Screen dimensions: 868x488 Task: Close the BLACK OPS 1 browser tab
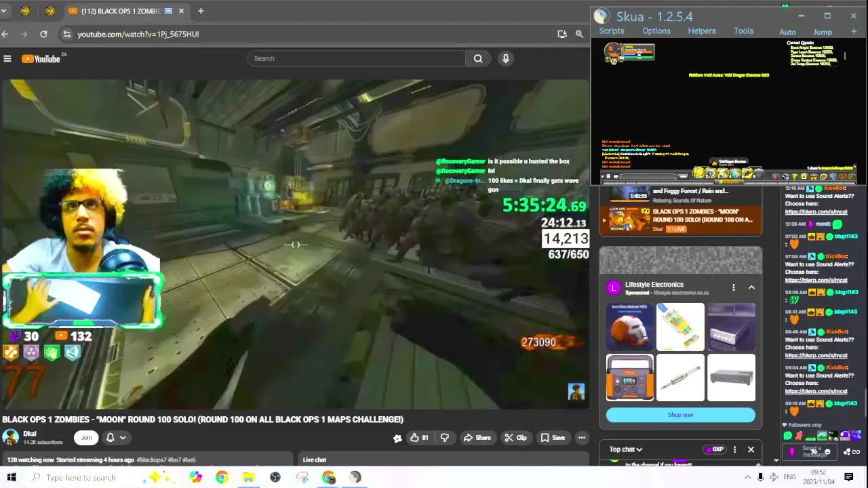click(x=182, y=11)
